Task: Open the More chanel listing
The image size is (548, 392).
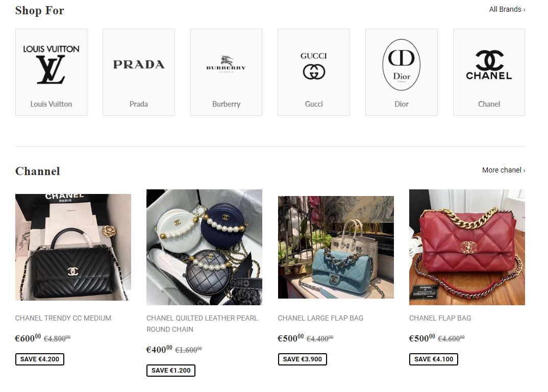Action: click(x=503, y=170)
